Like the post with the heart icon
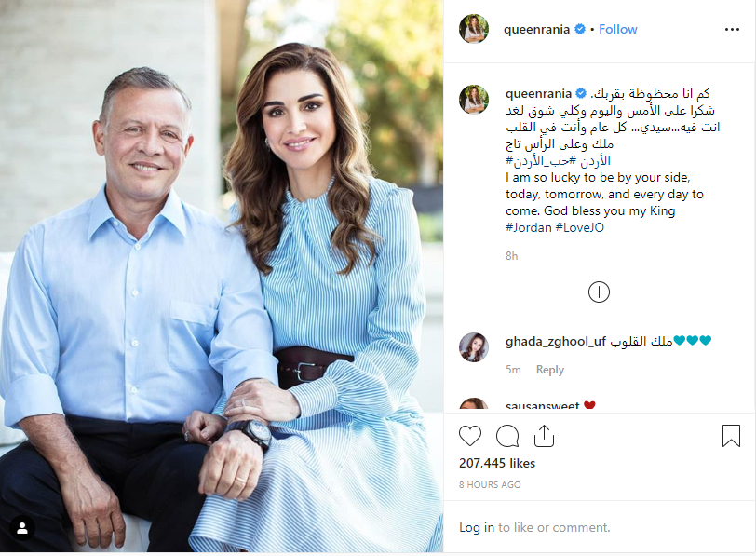Image resolution: width=756 pixels, height=556 pixels. click(470, 436)
